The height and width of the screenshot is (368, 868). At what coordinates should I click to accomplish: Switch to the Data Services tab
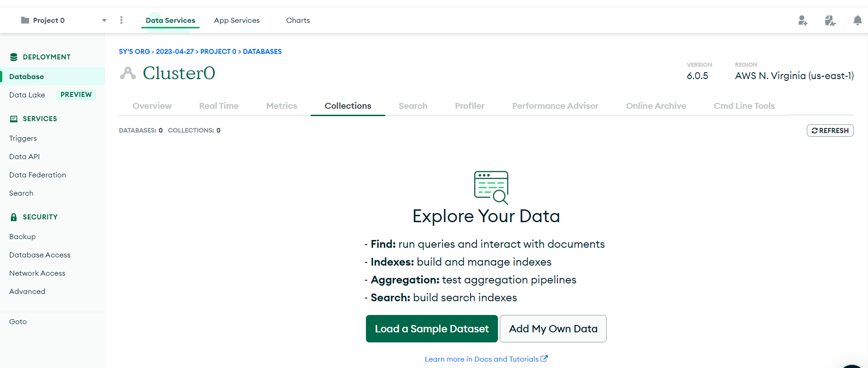(x=170, y=20)
